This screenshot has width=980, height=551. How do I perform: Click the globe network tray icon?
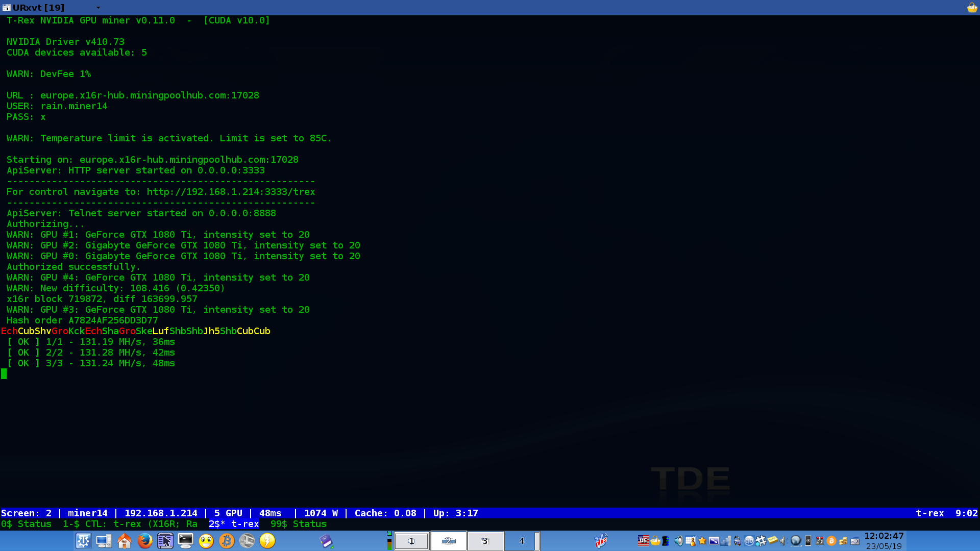796,541
